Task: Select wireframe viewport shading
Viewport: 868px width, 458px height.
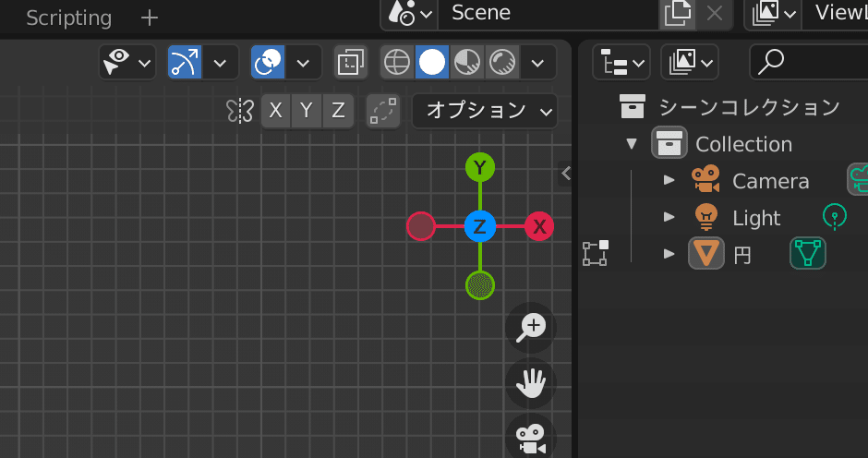Action: tap(397, 62)
